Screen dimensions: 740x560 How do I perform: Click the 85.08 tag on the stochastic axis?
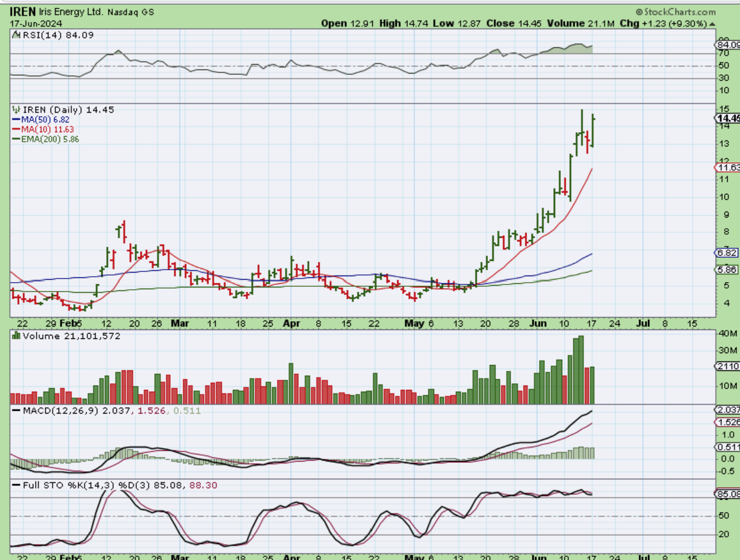pos(728,494)
